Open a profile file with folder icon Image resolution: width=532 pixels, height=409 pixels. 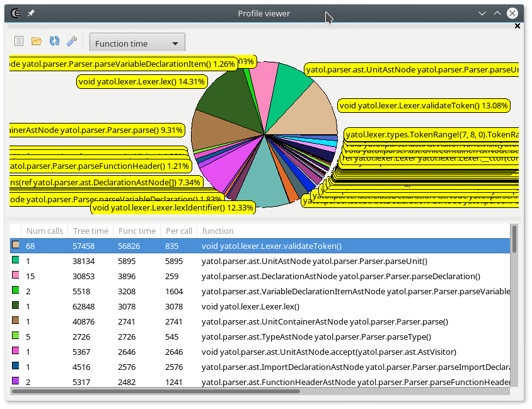pos(37,42)
